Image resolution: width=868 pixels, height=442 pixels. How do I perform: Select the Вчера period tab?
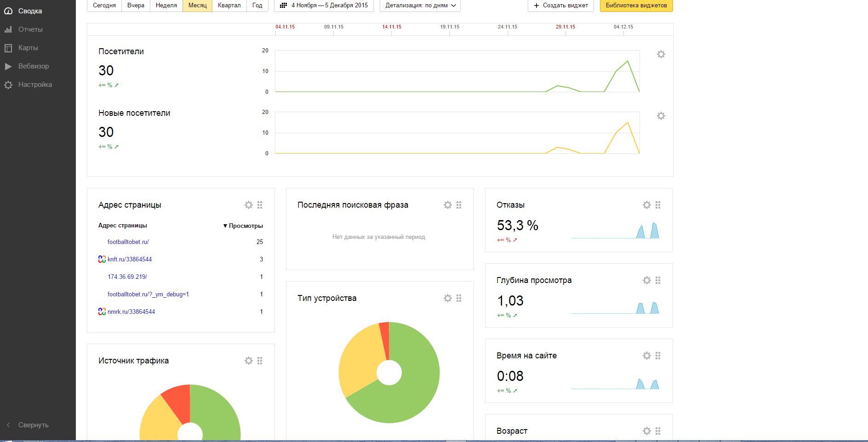click(136, 6)
